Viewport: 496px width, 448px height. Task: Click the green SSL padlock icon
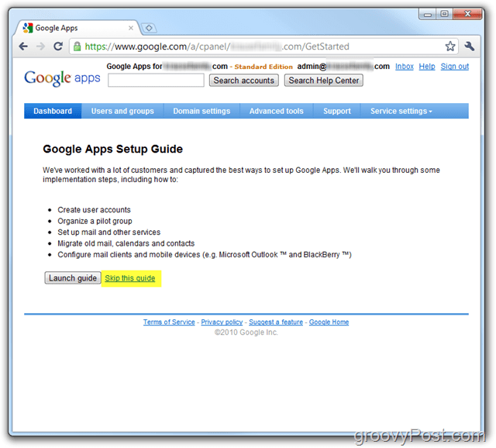point(77,47)
